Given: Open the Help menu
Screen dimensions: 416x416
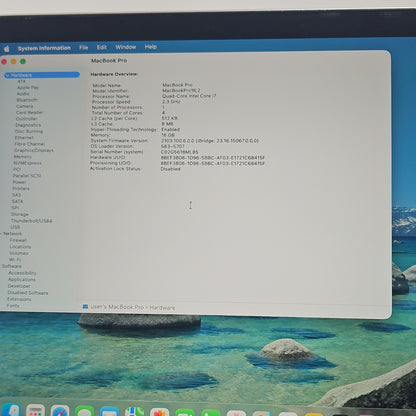Looking at the screenshot, I should (151, 47).
